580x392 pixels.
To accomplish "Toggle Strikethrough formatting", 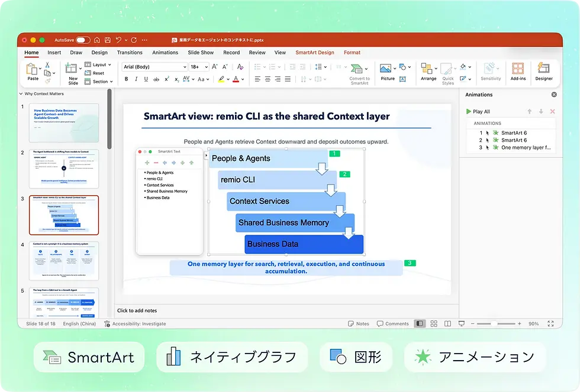I will pyautogui.click(x=156, y=79).
